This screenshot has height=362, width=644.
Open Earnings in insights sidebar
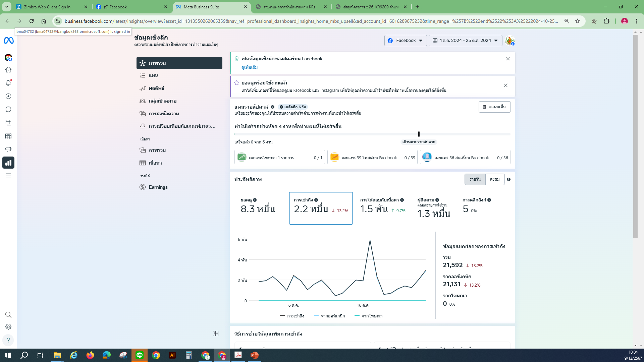179,187
